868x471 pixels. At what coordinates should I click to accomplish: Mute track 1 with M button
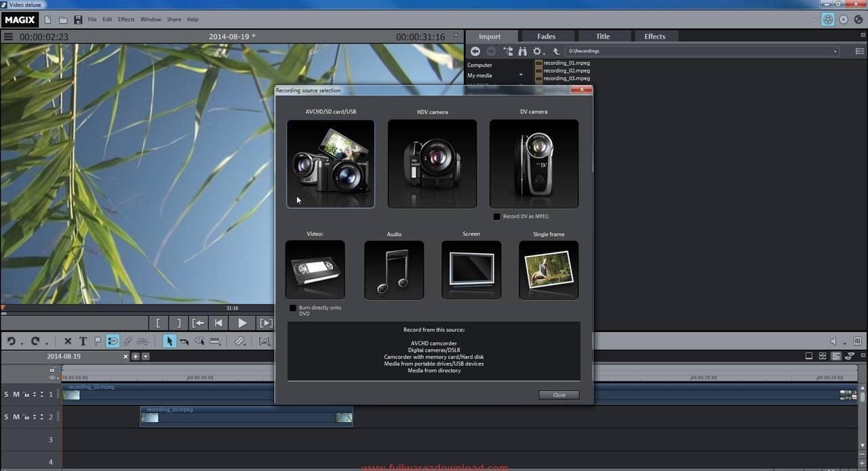pyautogui.click(x=16, y=395)
